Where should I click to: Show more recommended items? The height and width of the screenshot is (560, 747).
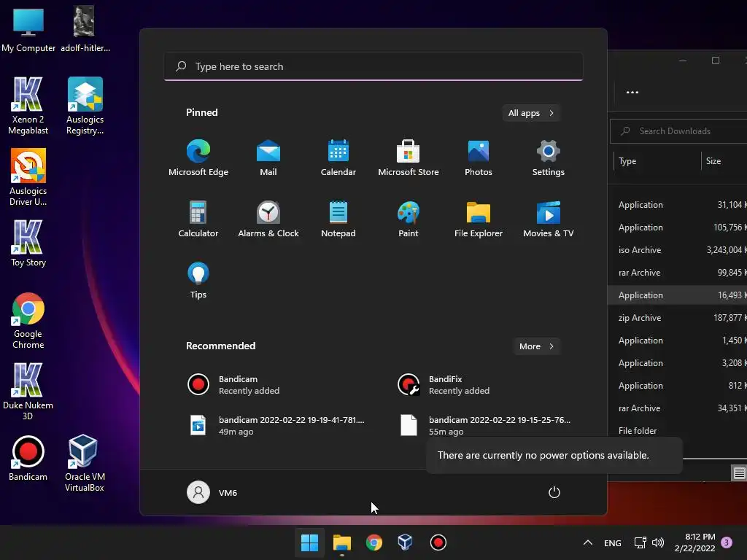pyautogui.click(x=536, y=346)
